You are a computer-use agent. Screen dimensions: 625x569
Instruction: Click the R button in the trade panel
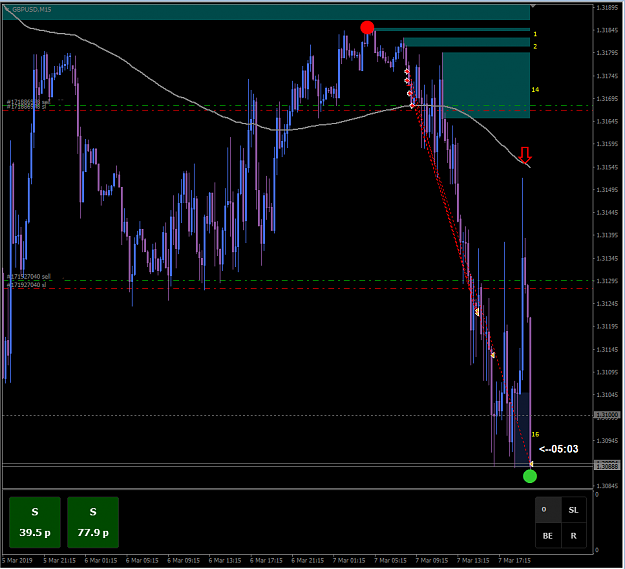pos(574,536)
